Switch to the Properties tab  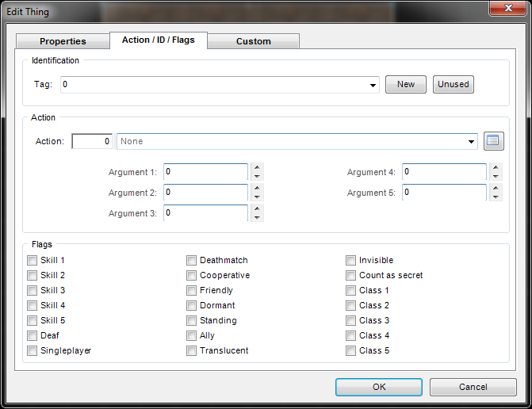(63, 41)
